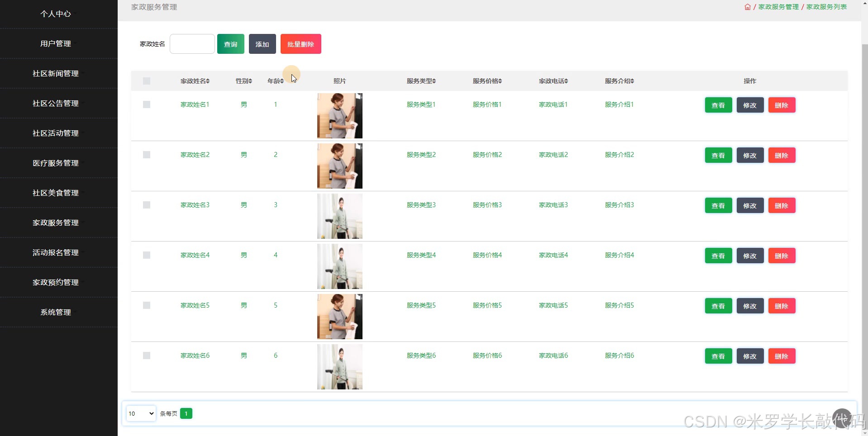The image size is (868, 436).
Task: Sort by 家政姓名 column arrows
Action: tap(208, 81)
